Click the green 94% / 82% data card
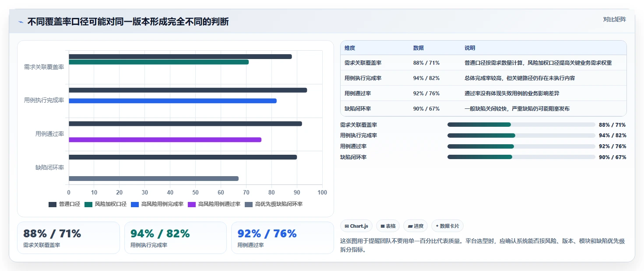 176,238
